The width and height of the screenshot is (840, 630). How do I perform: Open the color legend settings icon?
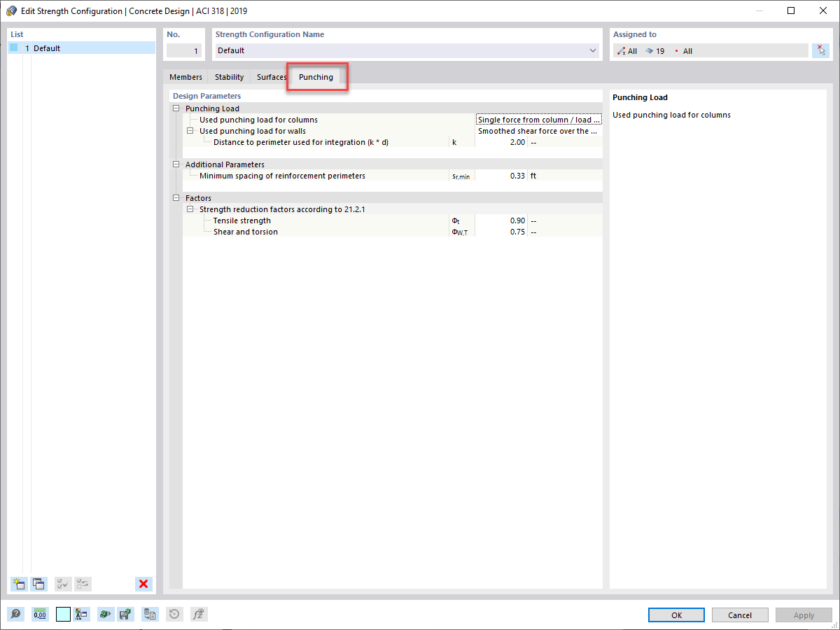[x=81, y=615]
